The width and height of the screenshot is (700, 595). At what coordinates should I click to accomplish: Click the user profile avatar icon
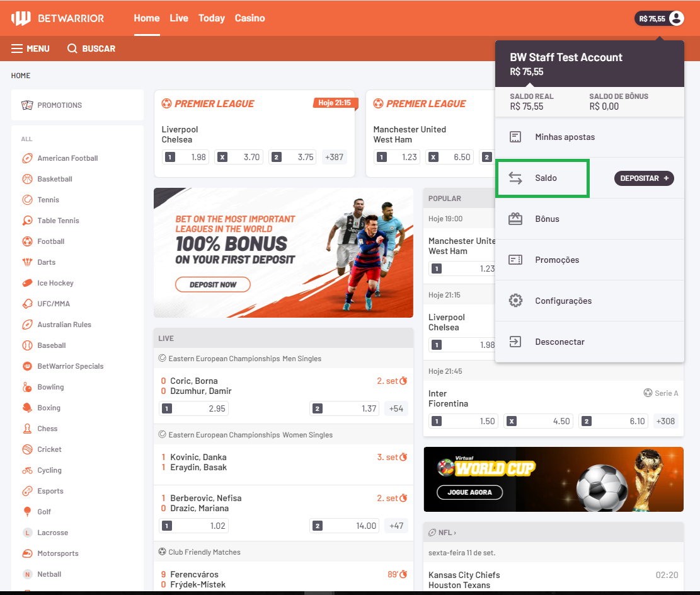point(676,18)
